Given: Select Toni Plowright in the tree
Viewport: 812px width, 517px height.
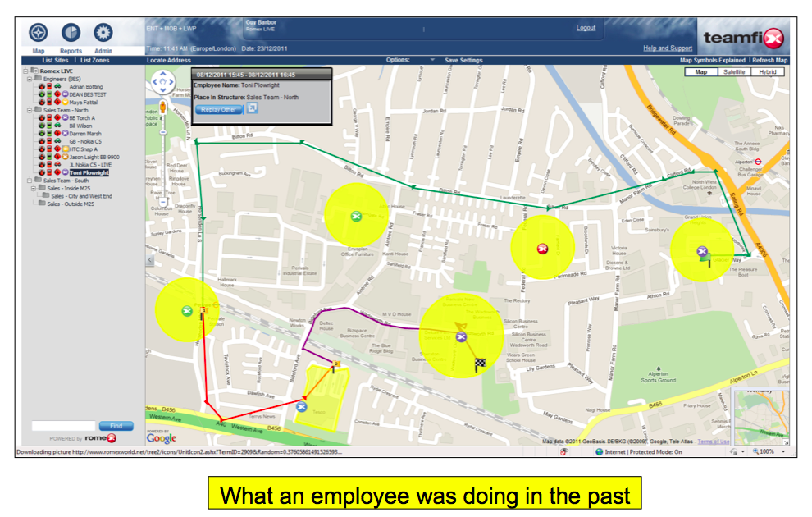Looking at the screenshot, I should point(89,172).
